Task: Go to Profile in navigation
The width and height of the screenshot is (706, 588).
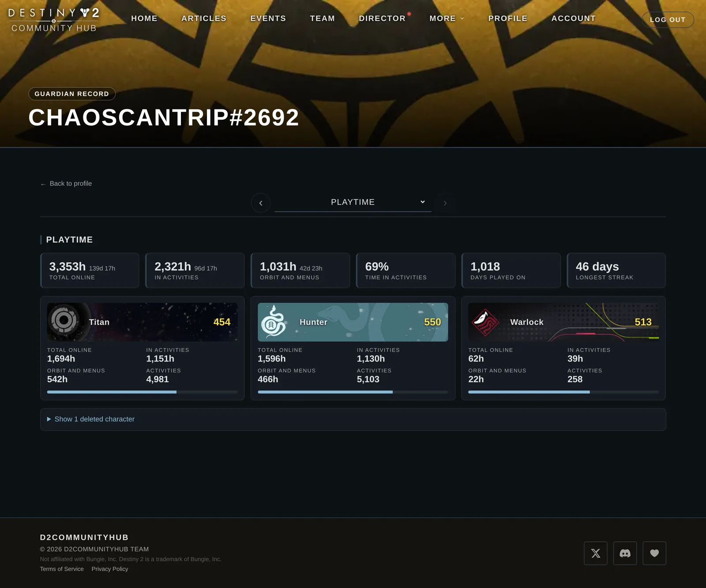Action: point(508,19)
